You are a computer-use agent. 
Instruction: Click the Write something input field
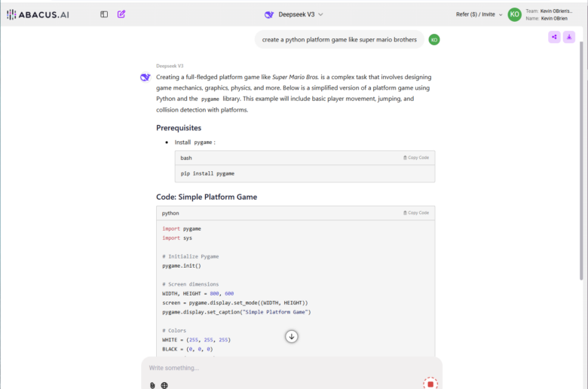pos(292,368)
